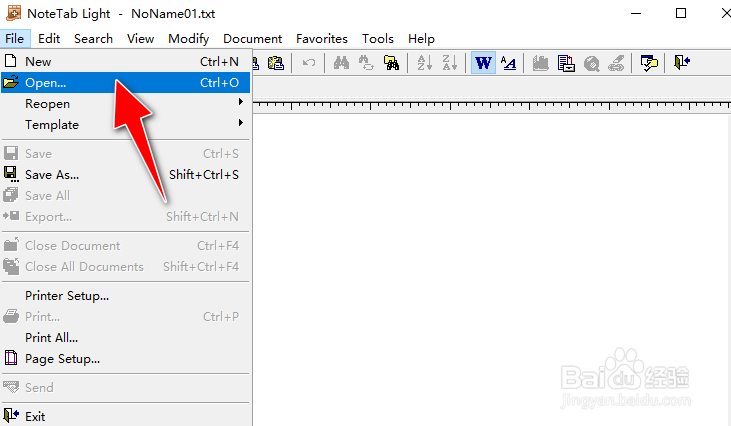Click the font AA toolbar icon
Image resolution: width=731 pixels, height=426 pixels.
[508, 62]
